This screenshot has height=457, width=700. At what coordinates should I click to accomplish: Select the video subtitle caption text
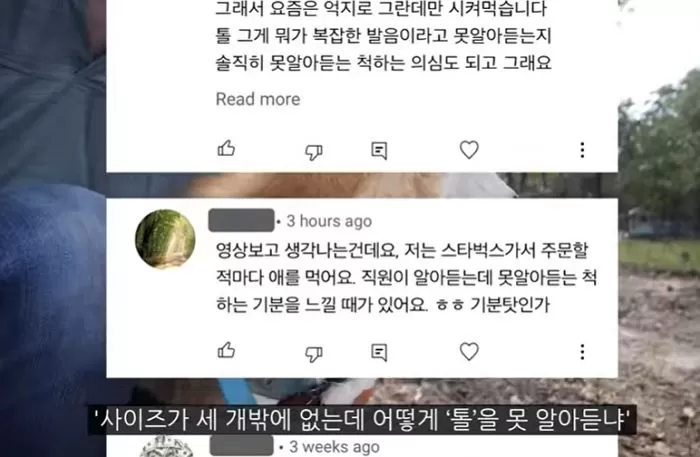tap(362, 420)
